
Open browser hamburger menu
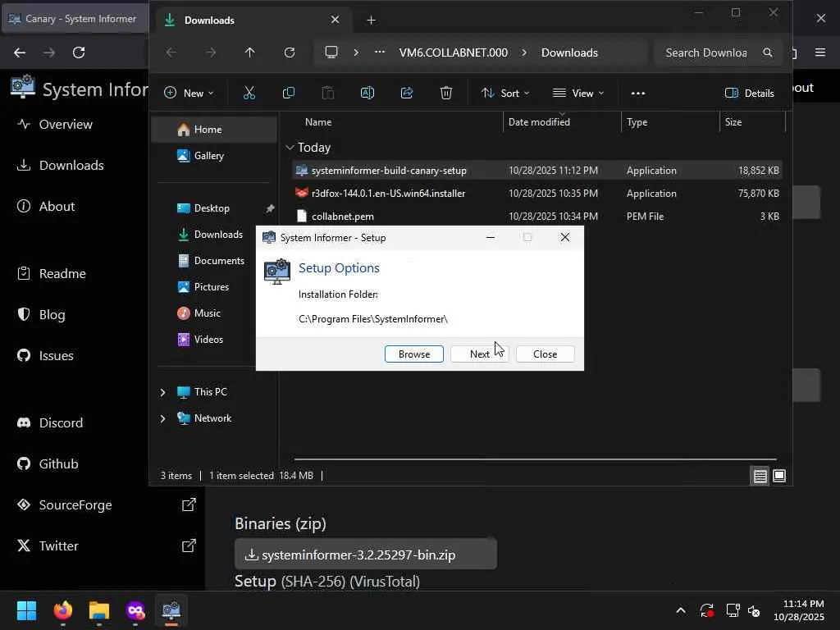pyautogui.click(x=819, y=52)
